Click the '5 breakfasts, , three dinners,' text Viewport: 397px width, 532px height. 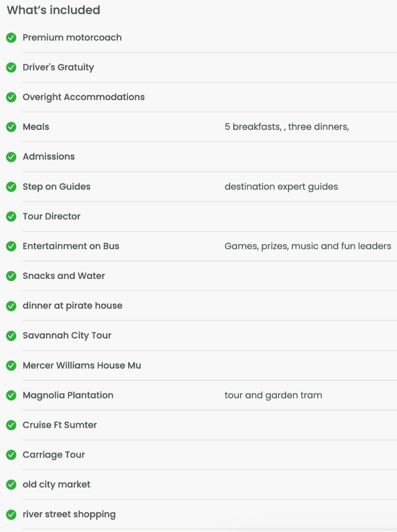pos(287,127)
